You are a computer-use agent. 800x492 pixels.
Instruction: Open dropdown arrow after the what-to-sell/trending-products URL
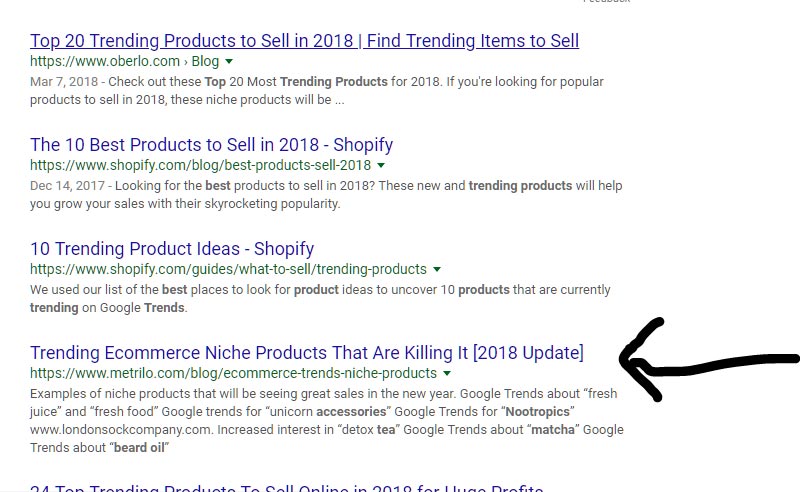coord(438,269)
